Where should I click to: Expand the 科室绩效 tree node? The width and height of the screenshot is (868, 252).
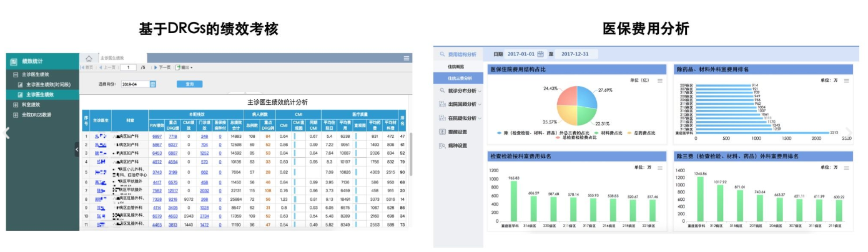click(16, 105)
